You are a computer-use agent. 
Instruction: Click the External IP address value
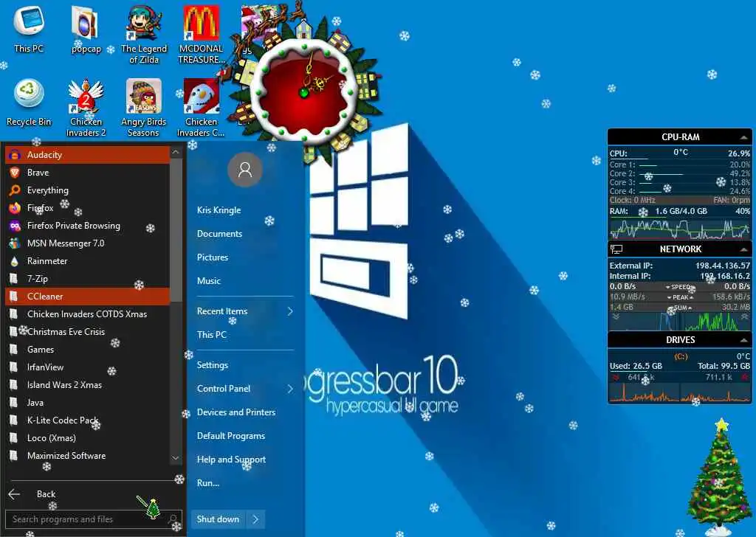pos(722,266)
